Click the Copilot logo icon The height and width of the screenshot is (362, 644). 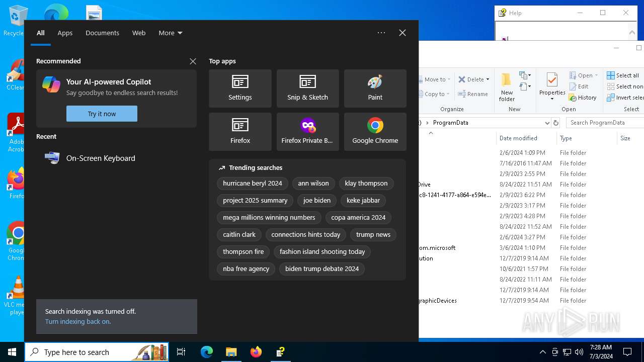pos(51,84)
